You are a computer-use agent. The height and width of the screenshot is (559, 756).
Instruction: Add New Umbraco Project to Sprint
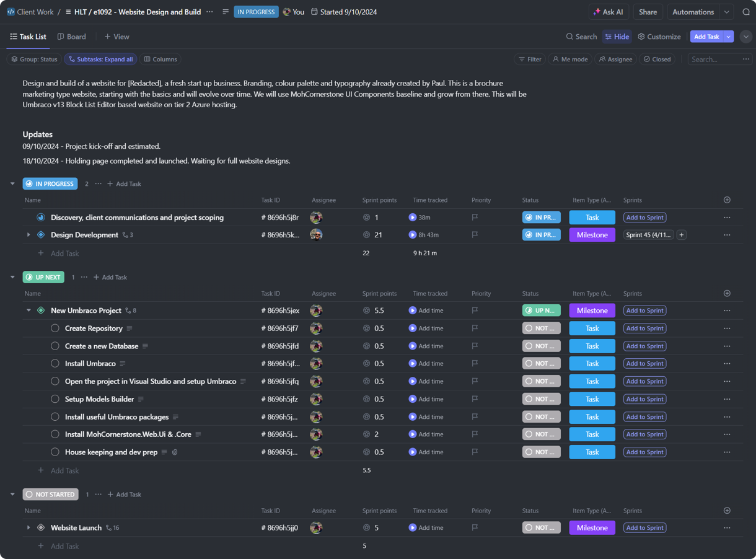644,310
